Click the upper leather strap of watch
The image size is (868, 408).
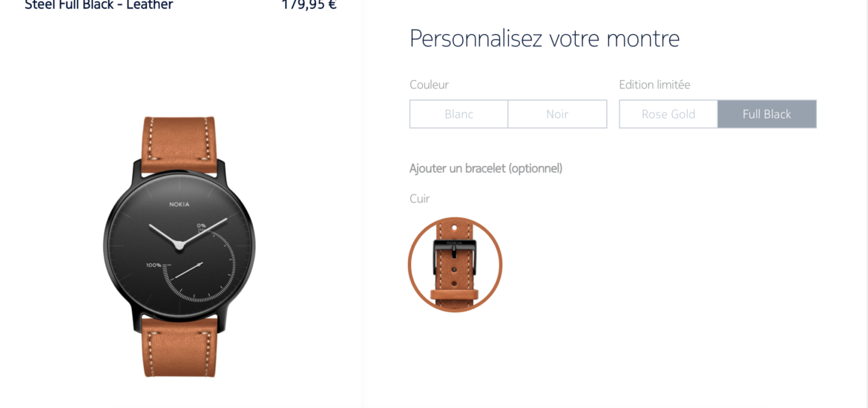[x=180, y=142]
